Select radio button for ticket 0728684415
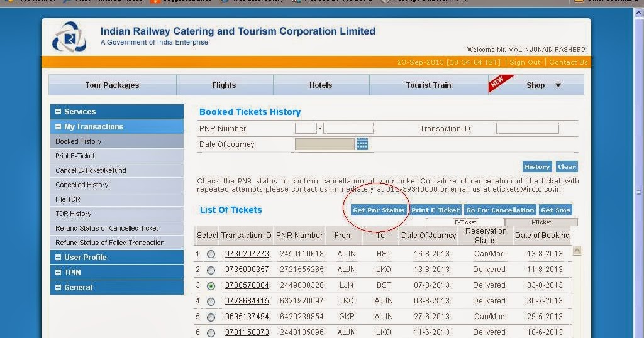Viewport: 644px width, 338px height. 211,302
